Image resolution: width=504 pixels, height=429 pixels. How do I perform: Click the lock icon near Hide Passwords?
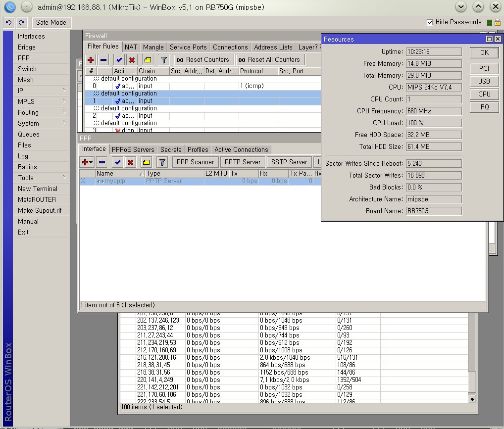(x=497, y=22)
